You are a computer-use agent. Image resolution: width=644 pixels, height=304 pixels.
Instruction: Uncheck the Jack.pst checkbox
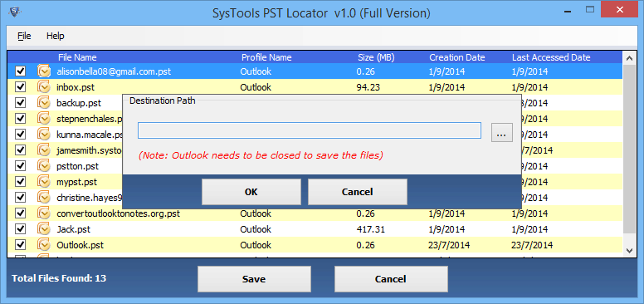click(x=20, y=229)
